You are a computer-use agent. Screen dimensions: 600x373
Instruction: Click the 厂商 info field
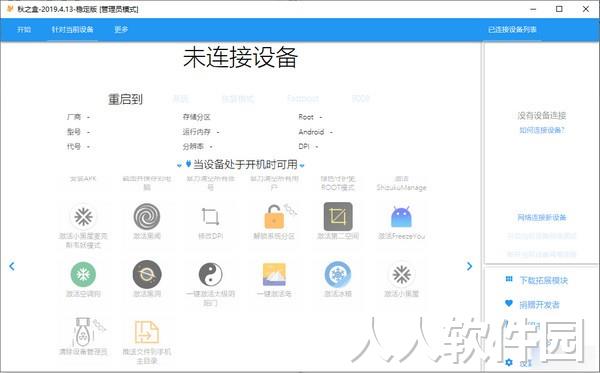[78, 117]
